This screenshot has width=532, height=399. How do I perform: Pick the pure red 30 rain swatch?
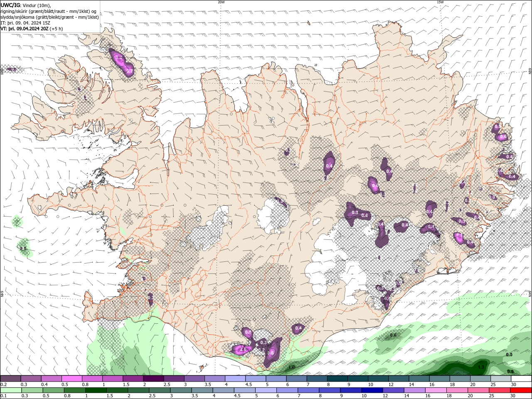521,390
